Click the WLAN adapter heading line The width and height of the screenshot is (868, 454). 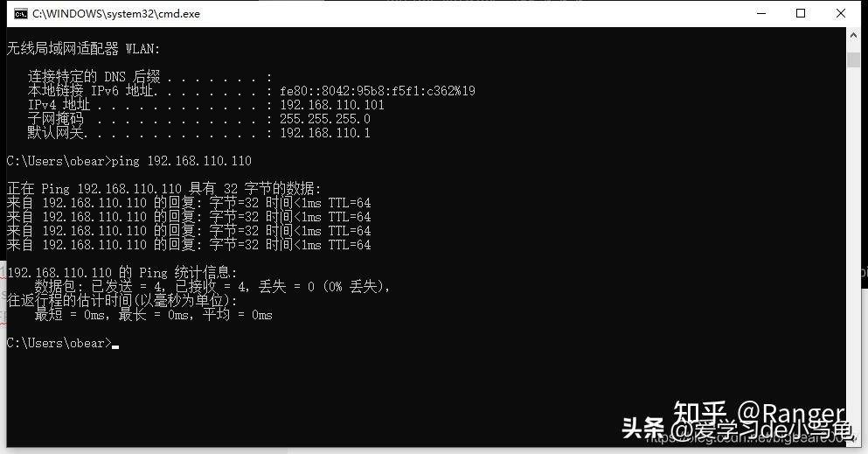point(83,49)
